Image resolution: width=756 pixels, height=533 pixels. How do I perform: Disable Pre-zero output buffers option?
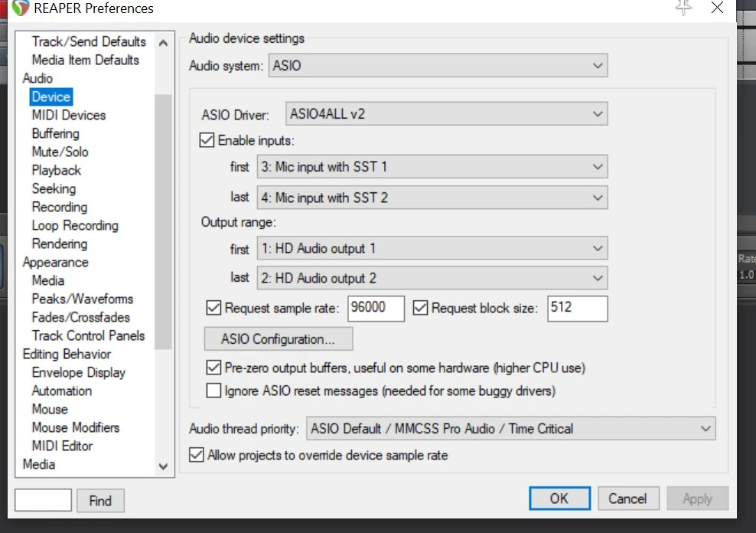tap(213, 368)
